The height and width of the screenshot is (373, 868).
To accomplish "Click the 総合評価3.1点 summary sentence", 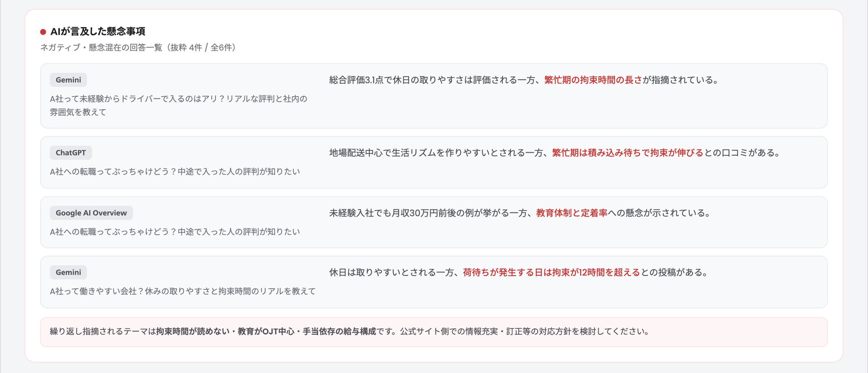I will (x=524, y=80).
